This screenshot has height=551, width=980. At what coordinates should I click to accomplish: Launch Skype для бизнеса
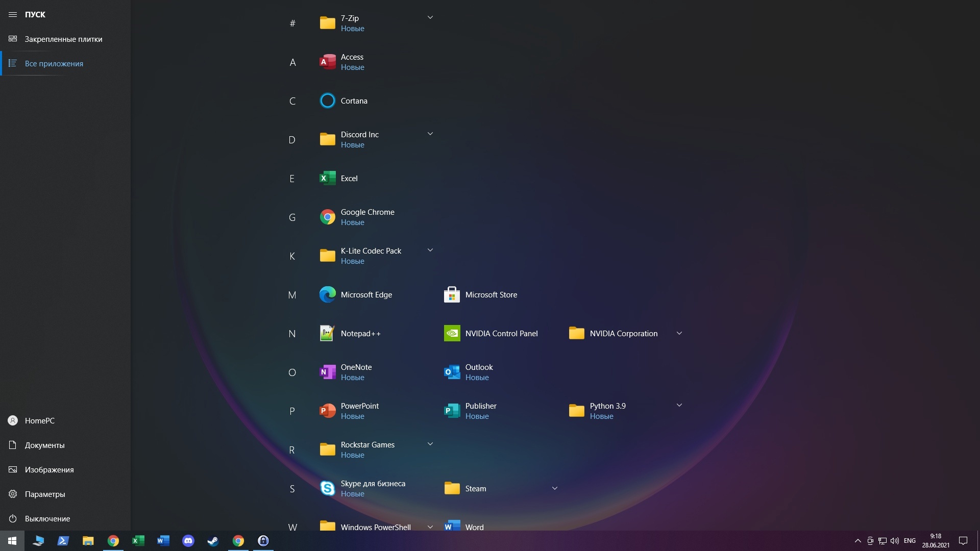click(374, 488)
